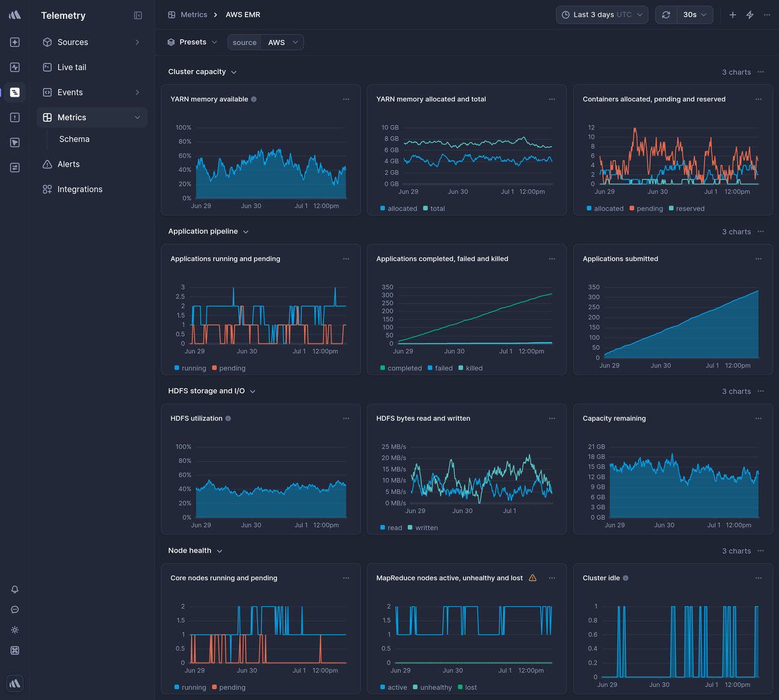Click info icon next to YARN memory available

(x=254, y=99)
